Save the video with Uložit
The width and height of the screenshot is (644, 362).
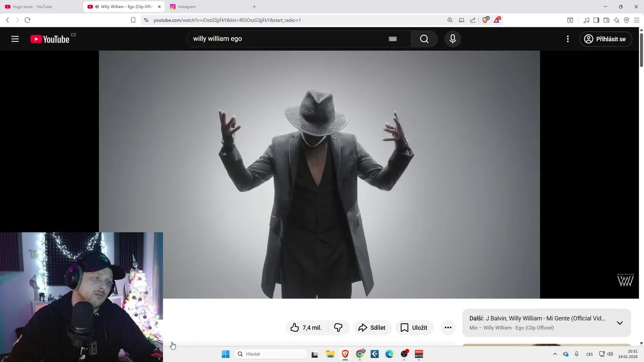[414, 328]
